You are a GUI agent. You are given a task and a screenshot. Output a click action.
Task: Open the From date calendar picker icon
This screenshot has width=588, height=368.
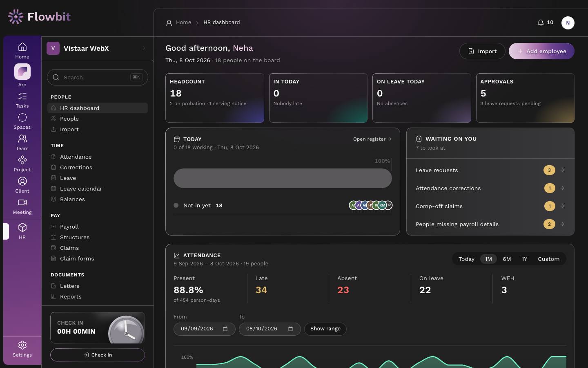point(225,329)
